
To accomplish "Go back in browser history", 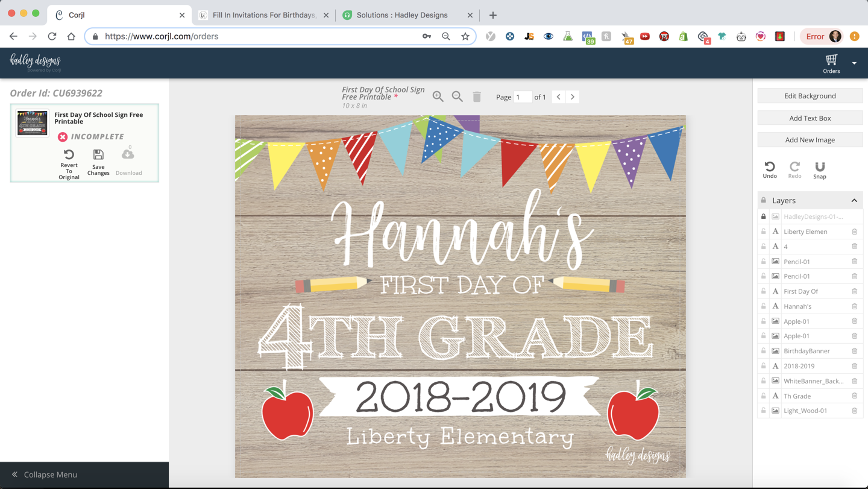I will tap(13, 36).
